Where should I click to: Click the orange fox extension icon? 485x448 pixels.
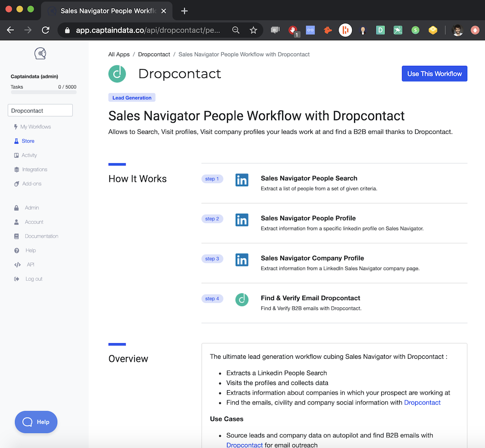coord(328,30)
